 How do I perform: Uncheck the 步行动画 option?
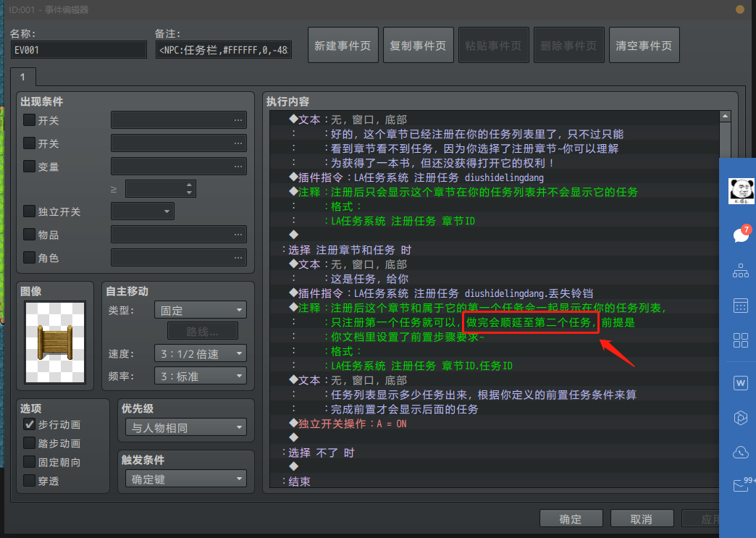click(30, 424)
